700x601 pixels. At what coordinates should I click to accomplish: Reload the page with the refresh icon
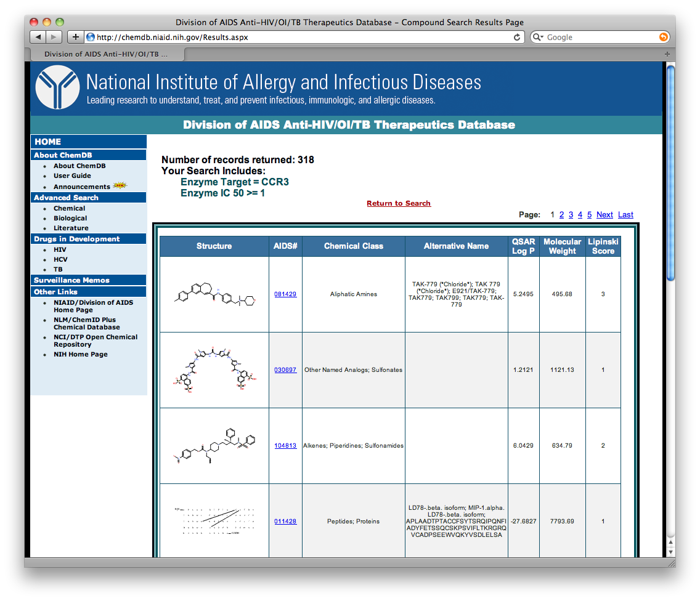517,38
